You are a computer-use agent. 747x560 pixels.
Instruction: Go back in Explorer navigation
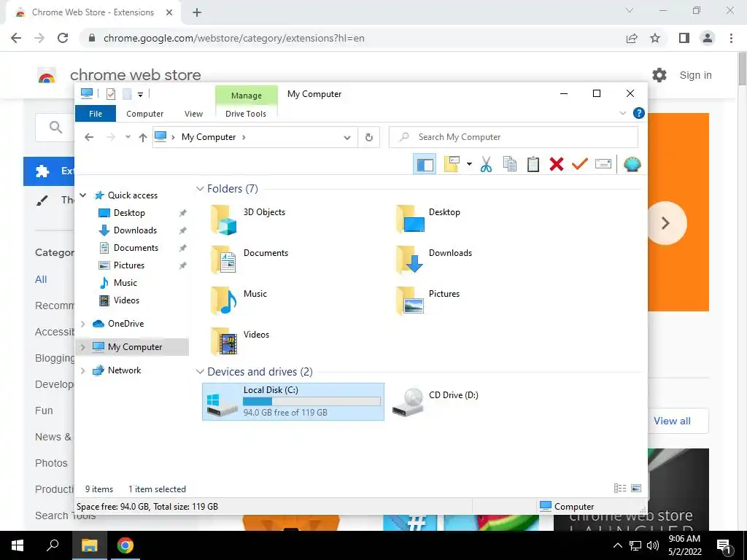[89, 137]
